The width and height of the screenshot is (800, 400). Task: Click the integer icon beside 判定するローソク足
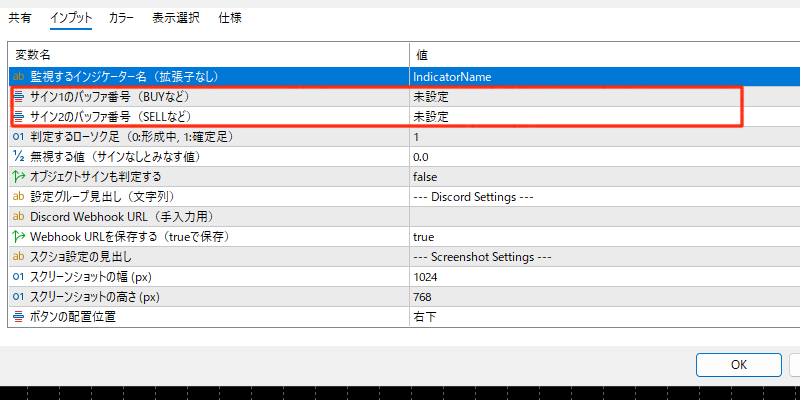tap(18, 137)
